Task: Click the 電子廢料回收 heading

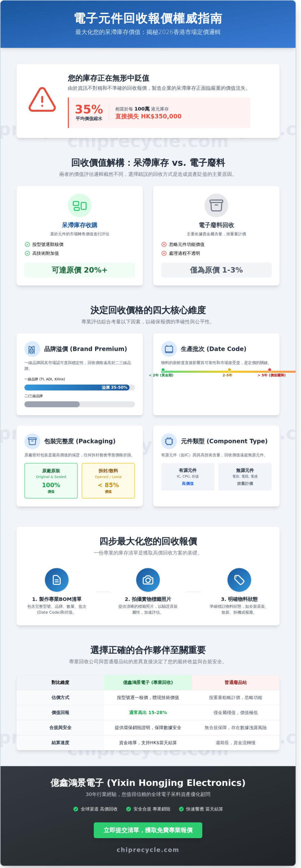Action: click(x=216, y=225)
